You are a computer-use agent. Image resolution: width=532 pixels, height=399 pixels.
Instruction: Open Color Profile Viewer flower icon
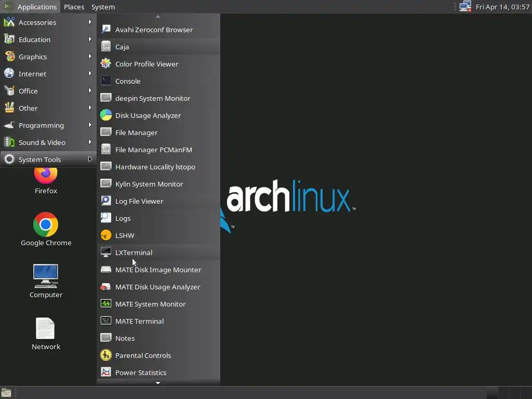106,64
